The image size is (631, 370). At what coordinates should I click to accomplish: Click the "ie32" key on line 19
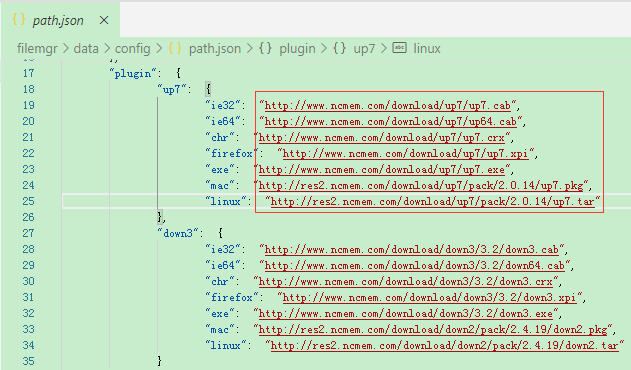[223, 105]
